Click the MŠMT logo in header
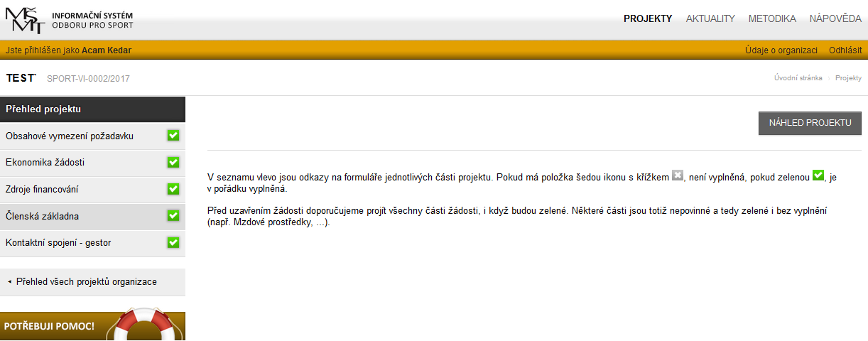Screen dimensions: 868x341 (25, 19)
